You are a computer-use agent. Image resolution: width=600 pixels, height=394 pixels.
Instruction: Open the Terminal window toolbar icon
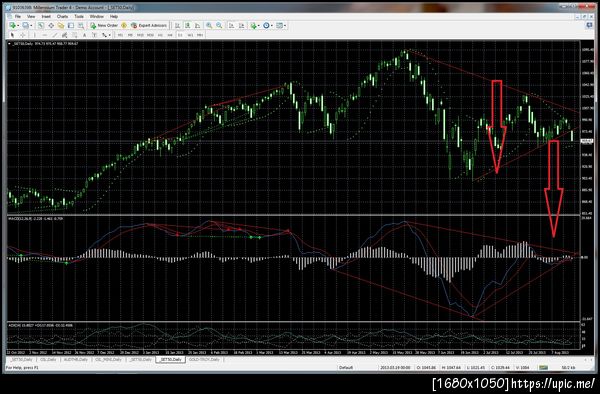pyautogui.click(x=71, y=26)
